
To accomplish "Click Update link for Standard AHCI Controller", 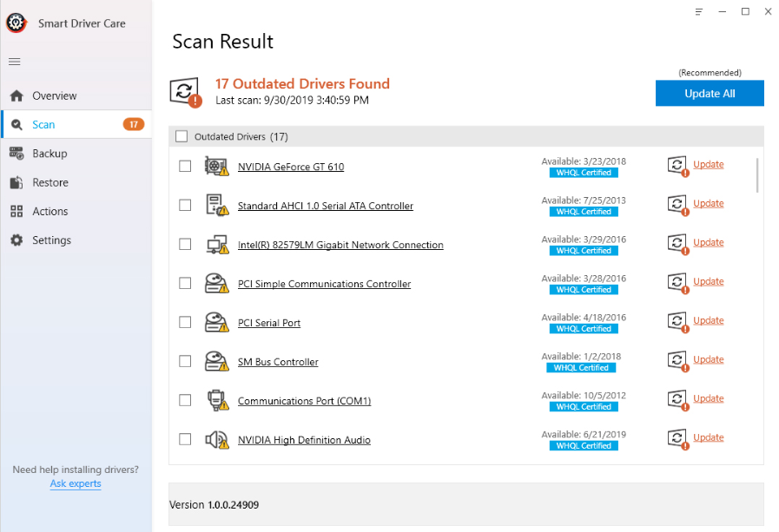I will [709, 203].
